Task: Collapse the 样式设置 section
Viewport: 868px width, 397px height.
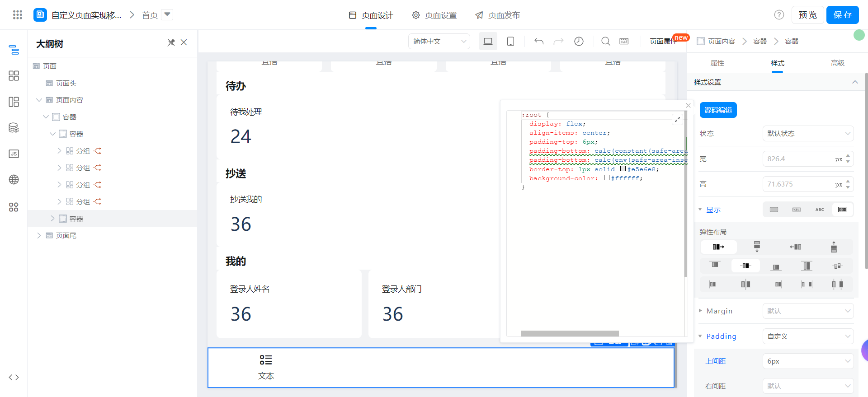Action: click(x=855, y=82)
